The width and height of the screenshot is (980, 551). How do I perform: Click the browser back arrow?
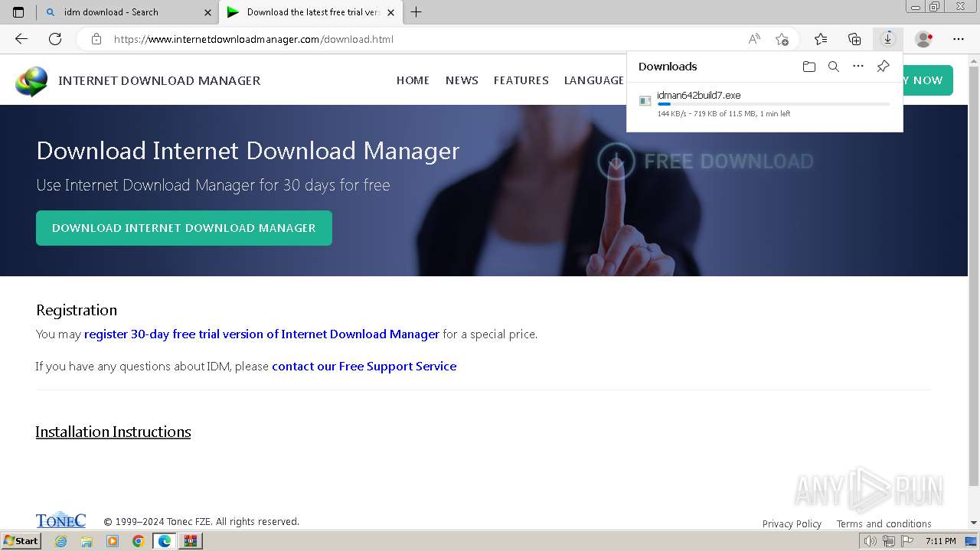(21, 39)
